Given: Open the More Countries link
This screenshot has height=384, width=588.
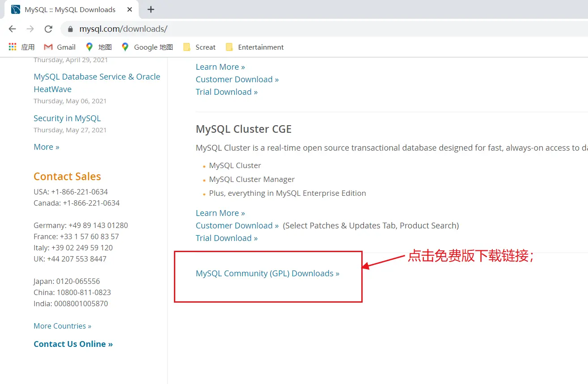Looking at the screenshot, I should [x=62, y=326].
